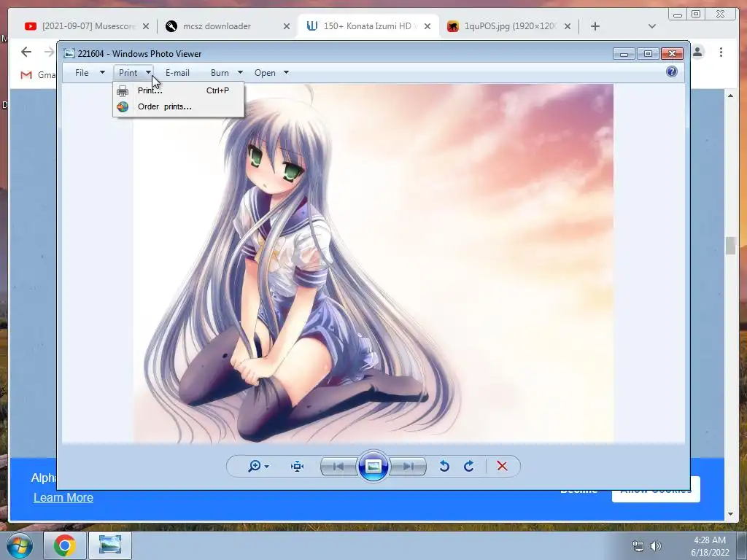Image resolution: width=747 pixels, height=560 pixels.
Task: Click the Chrome page scrollbar thumb
Action: [731, 246]
